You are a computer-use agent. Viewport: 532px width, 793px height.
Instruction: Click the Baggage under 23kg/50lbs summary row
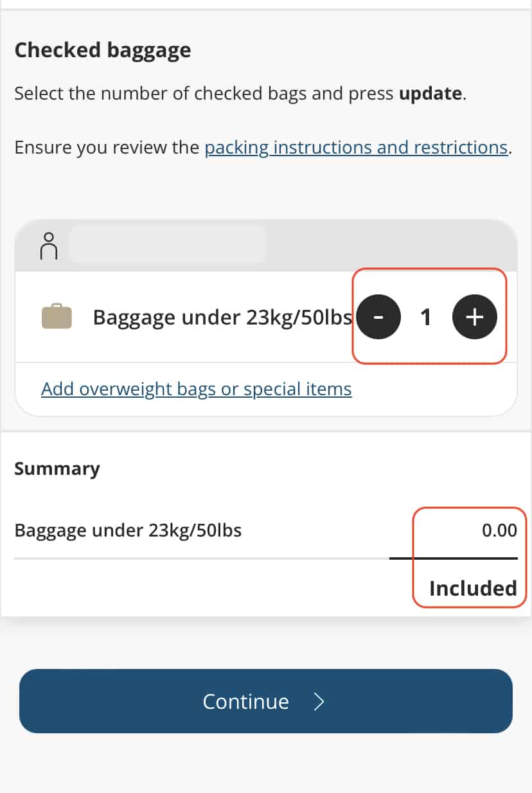[128, 530]
